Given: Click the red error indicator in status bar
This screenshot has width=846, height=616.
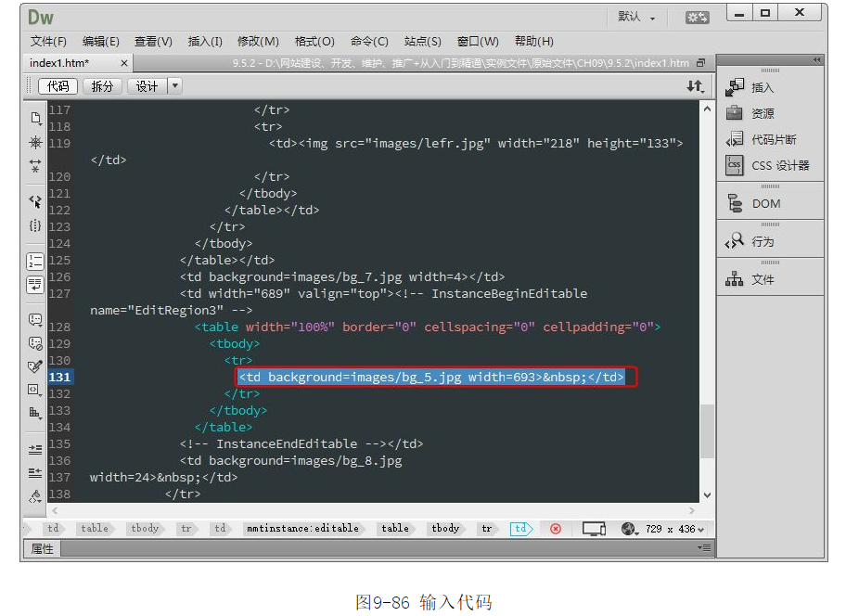Looking at the screenshot, I should click(556, 529).
